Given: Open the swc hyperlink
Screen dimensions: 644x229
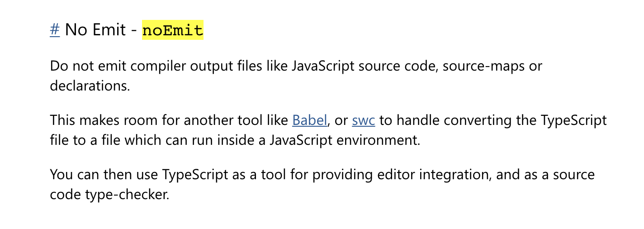Looking at the screenshot, I should coord(363,120).
